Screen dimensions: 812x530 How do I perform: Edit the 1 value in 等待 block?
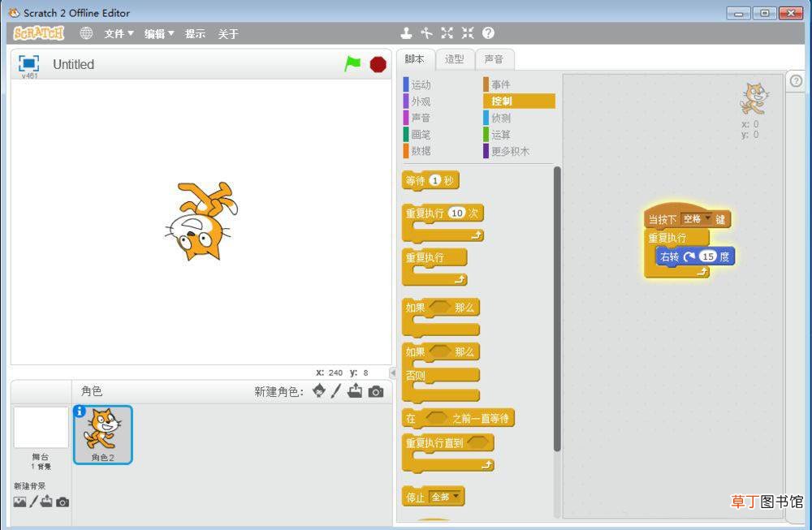pyautogui.click(x=435, y=180)
